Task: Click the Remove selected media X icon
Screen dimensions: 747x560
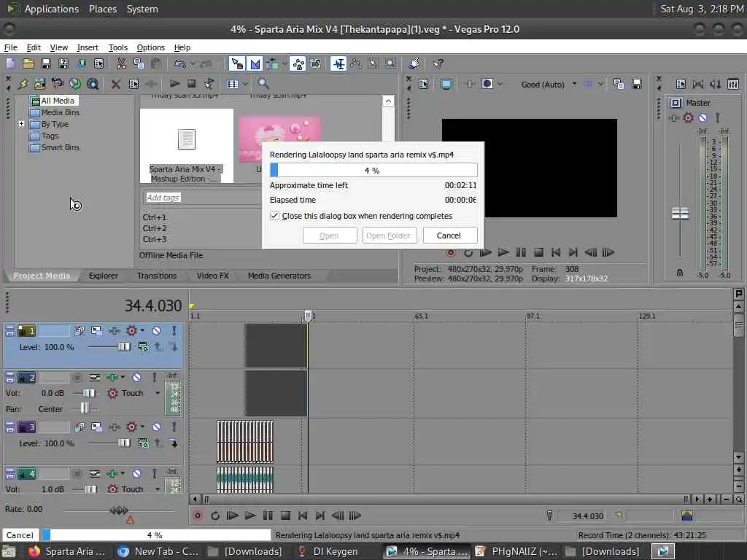Action: [x=116, y=85]
